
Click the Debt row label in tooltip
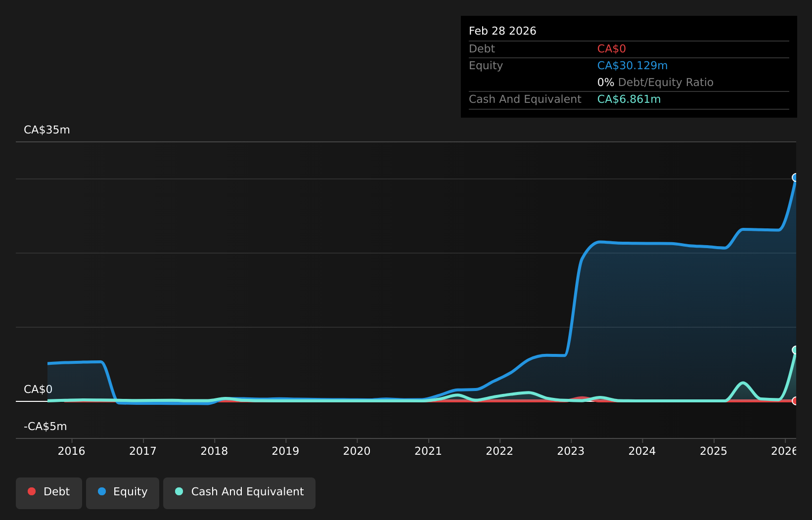click(482, 49)
